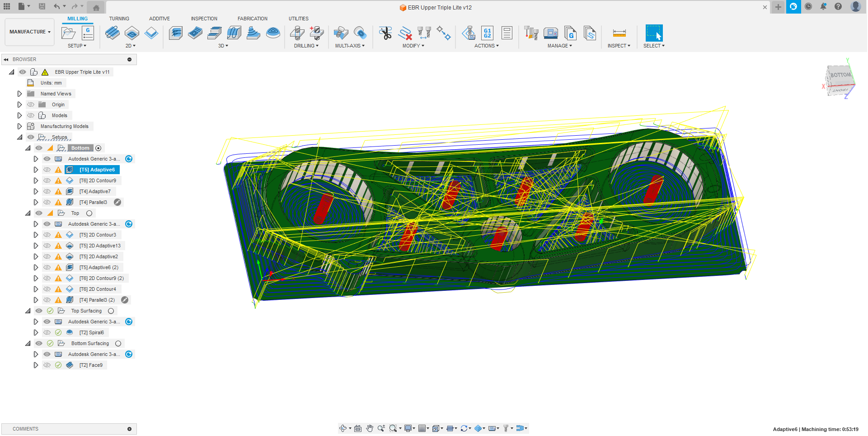868x436 pixels.
Task: Open the job status clock icon
Action: point(808,6)
